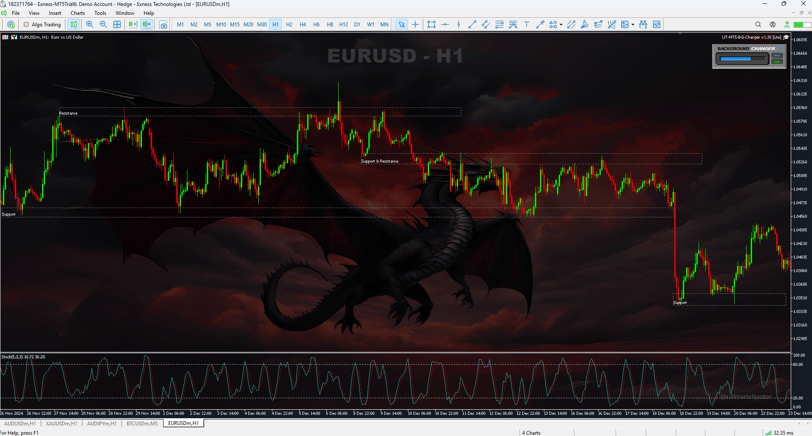Switch to the BTCUSDm,M5 chart tab
The height and width of the screenshot is (436, 812).
coord(142,424)
